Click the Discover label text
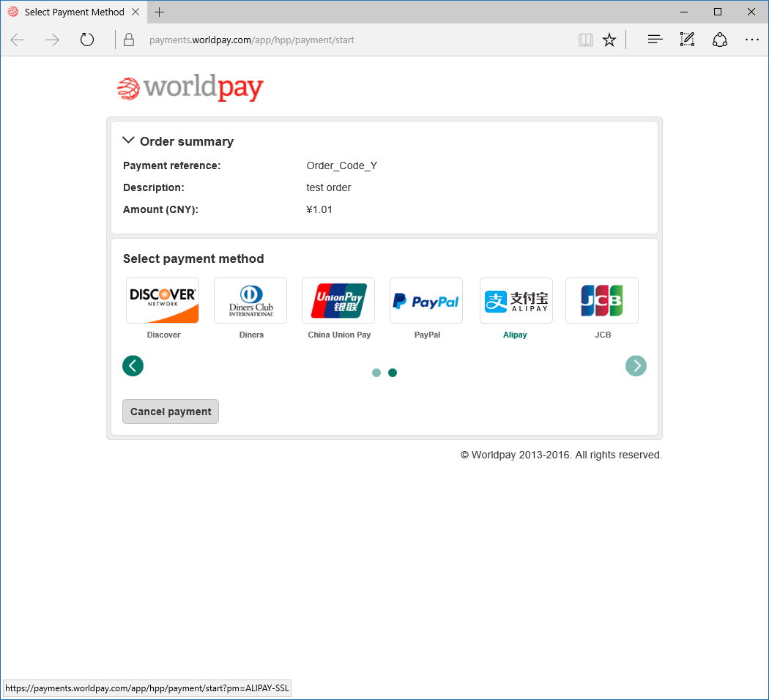Screen dimensions: 769x700 [163, 335]
